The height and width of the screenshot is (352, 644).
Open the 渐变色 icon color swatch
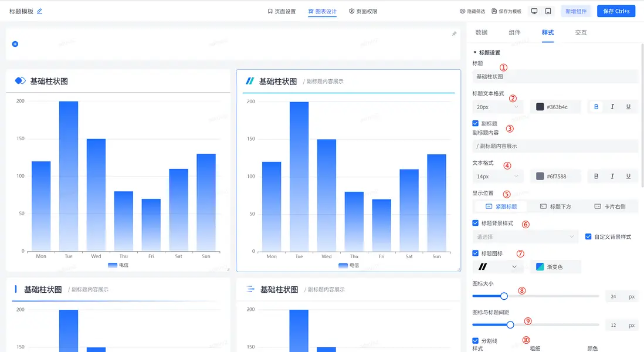540,267
